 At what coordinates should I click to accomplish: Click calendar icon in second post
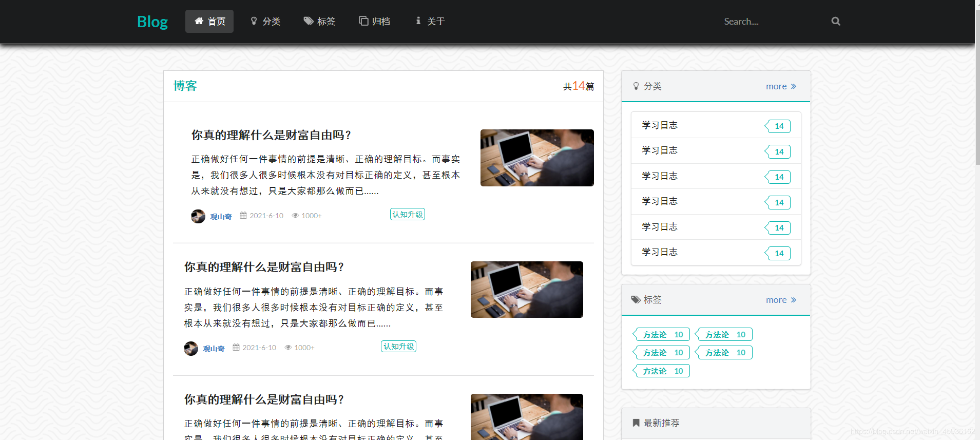236,348
